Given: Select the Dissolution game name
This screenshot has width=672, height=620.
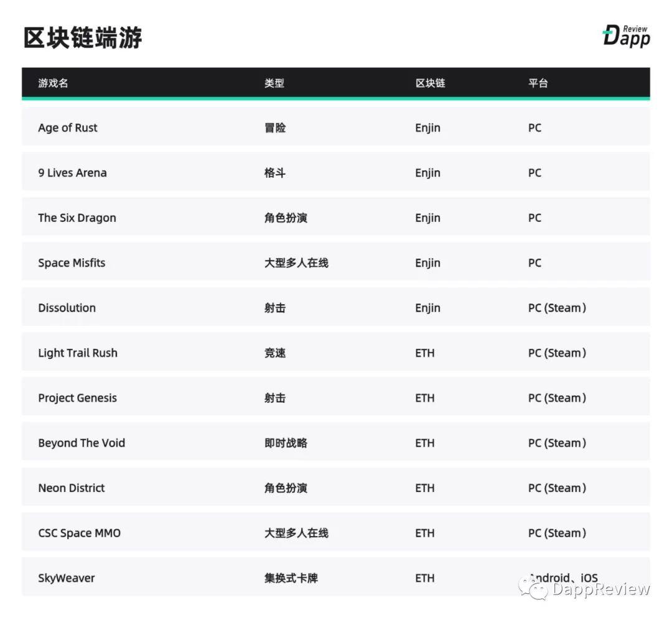Looking at the screenshot, I should pos(67,308).
